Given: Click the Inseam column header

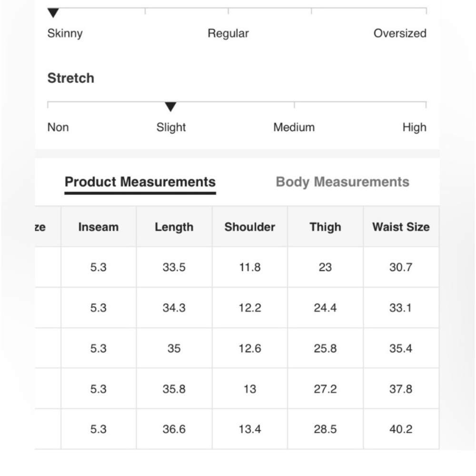Looking at the screenshot, I should [98, 227].
